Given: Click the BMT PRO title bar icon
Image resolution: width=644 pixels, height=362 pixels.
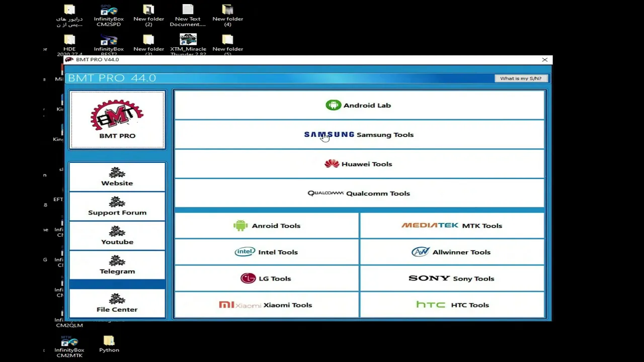Looking at the screenshot, I should [69, 59].
